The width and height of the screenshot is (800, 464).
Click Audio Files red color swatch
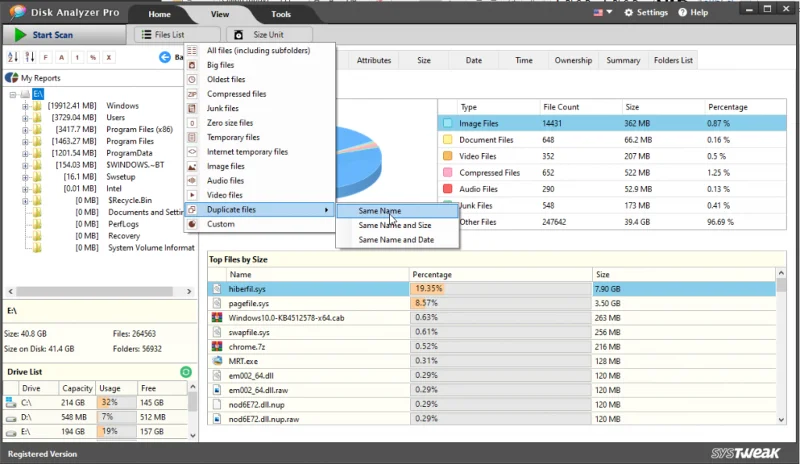coord(447,189)
